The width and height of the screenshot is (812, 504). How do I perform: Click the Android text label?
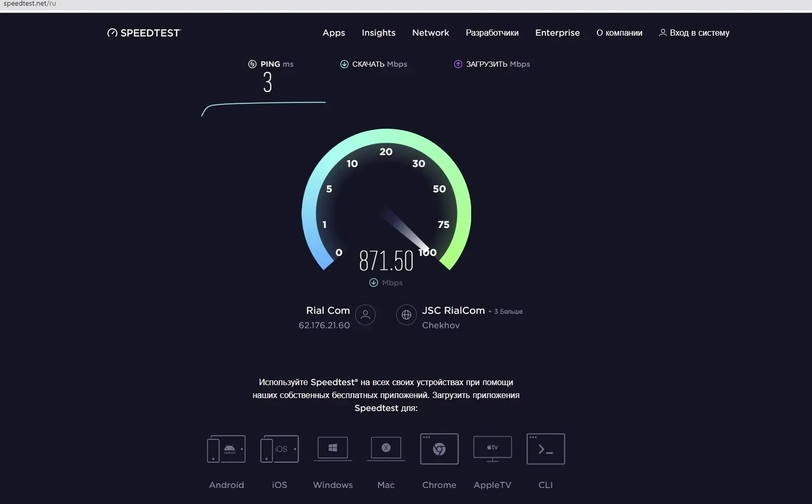[x=227, y=485]
